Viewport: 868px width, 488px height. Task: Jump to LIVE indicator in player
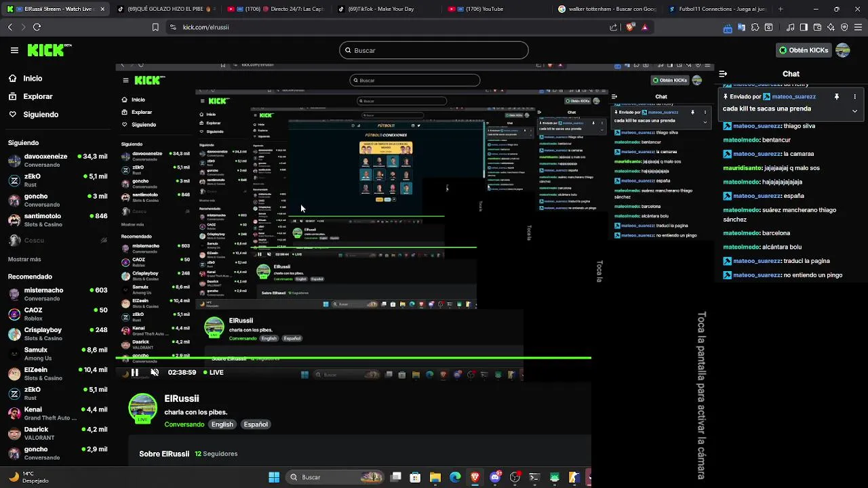click(x=213, y=372)
